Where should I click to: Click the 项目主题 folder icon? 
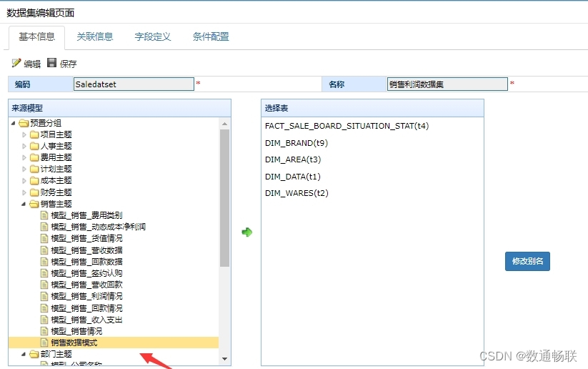34,134
